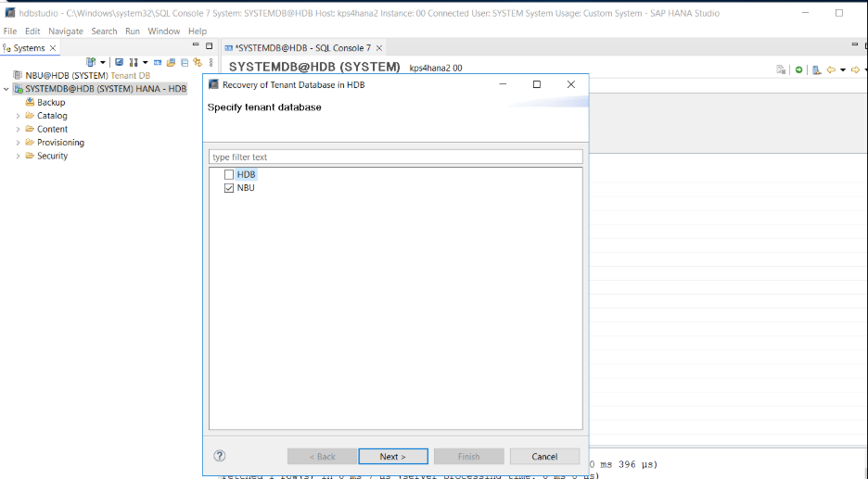
Task: Open the Help menu
Action: click(x=198, y=31)
